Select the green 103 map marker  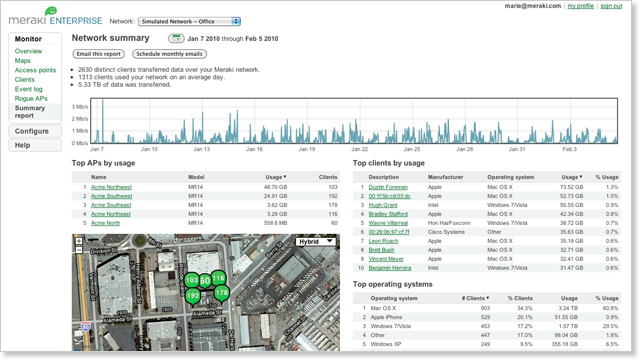[191, 281]
